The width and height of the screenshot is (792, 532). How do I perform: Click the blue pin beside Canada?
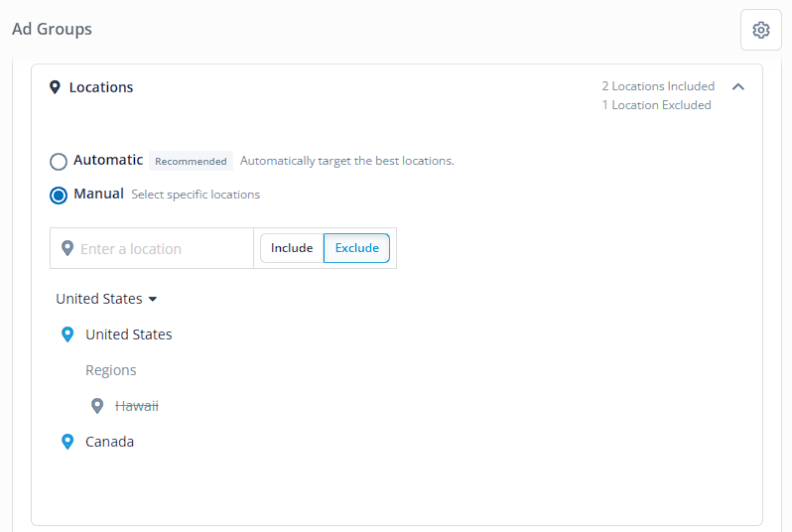[67, 442]
